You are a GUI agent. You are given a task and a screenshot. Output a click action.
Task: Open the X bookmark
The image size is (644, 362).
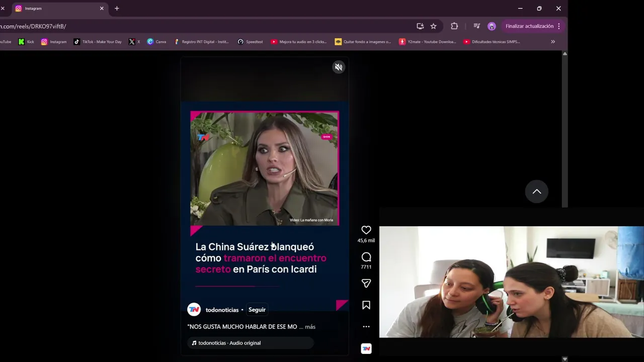coord(134,42)
